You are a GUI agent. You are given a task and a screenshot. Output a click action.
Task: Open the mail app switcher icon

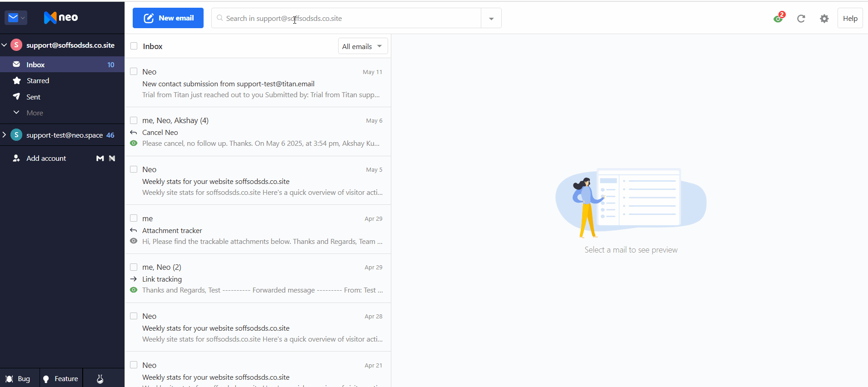16,18
